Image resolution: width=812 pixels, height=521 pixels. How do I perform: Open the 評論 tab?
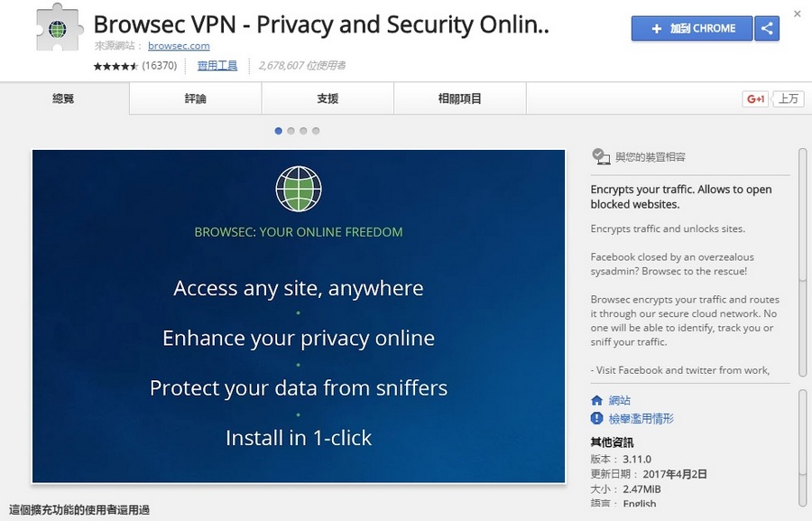pyautogui.click(x=195, y=98)
